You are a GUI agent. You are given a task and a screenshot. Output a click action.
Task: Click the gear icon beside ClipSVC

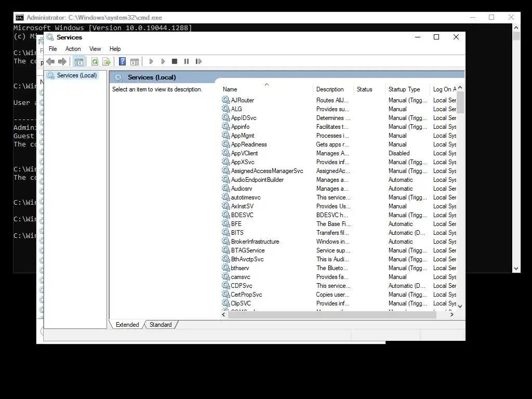click(x=225, y=303)
